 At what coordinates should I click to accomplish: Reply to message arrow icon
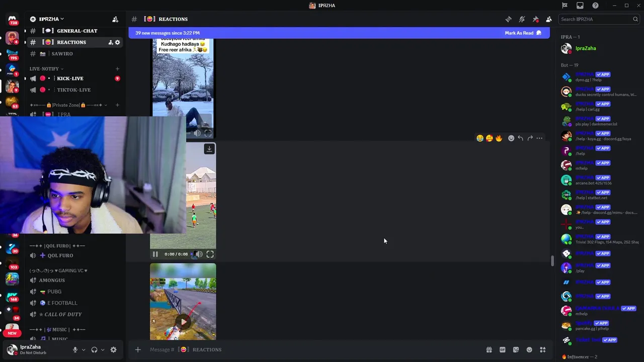(521, 138)
